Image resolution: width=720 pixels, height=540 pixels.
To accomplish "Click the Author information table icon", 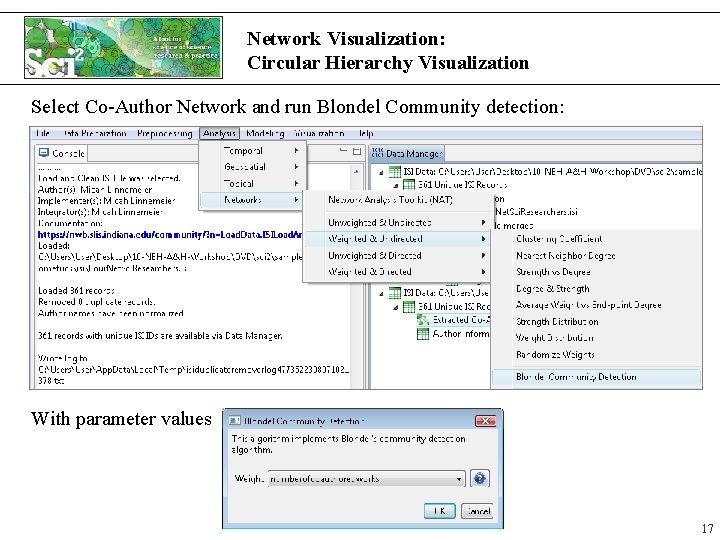I will tap(422, 334).
